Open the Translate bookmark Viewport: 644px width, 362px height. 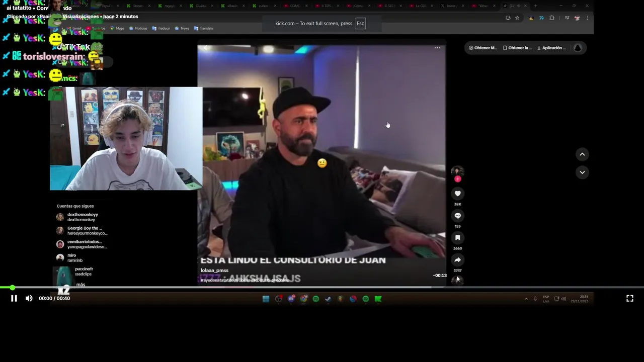204,28
